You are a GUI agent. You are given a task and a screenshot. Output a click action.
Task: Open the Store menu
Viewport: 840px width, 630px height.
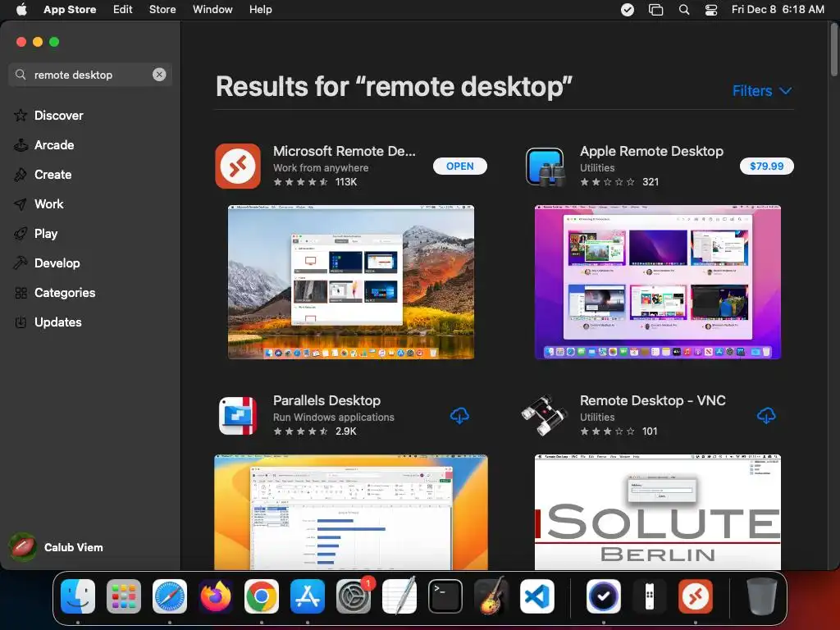[162, 10]
